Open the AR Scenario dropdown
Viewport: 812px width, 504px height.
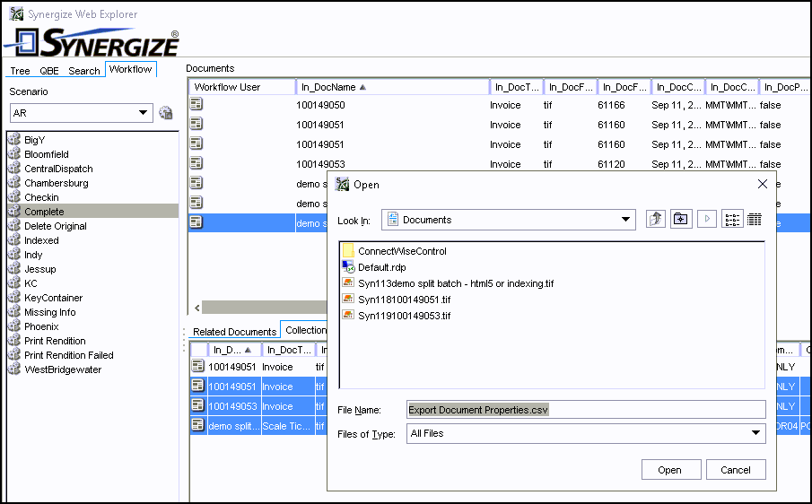point(82,113)
